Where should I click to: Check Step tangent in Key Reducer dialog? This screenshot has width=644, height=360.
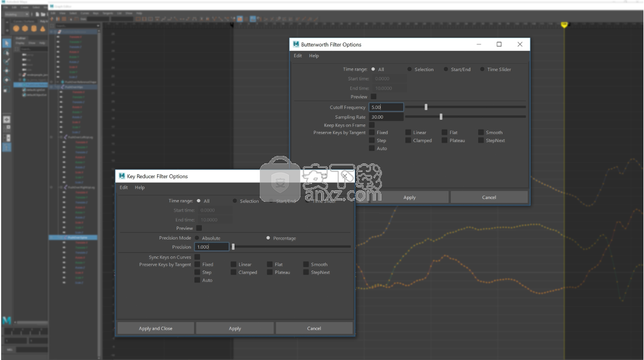197,272
